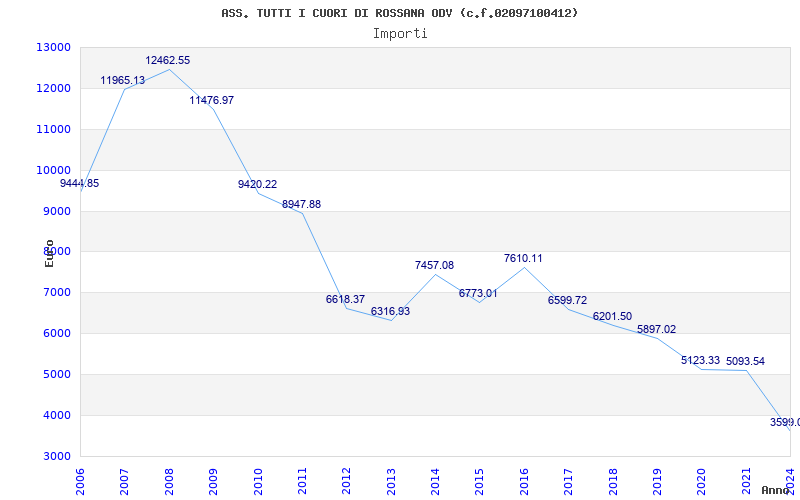Click the 2014 year axis label
The height and width of the screenshot is (500, 800).
[435, 481]
